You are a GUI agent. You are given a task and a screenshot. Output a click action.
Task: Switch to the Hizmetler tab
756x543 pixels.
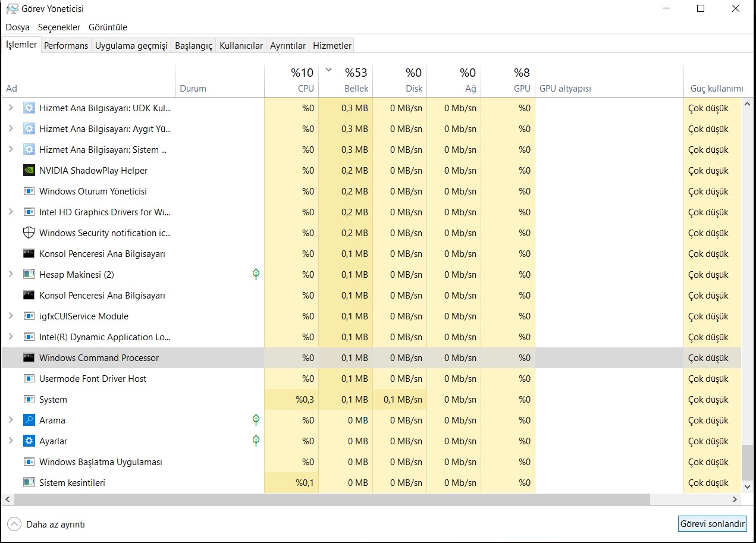tap(332, 46)
